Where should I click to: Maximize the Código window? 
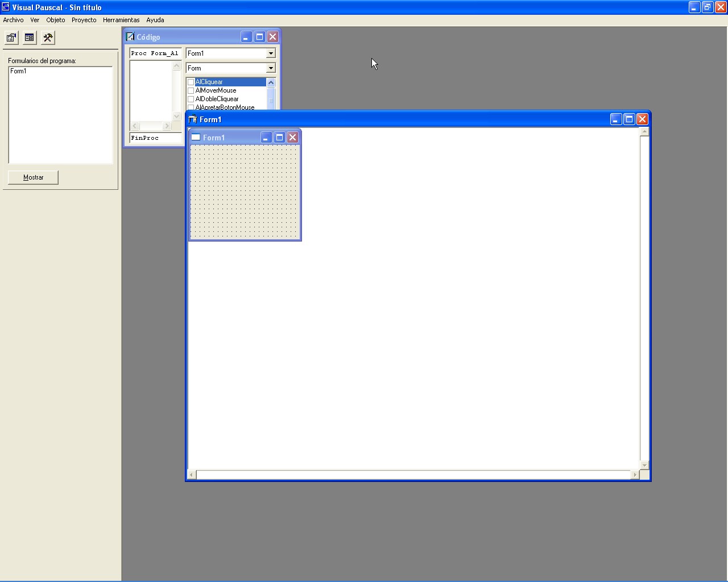(259, 37)
